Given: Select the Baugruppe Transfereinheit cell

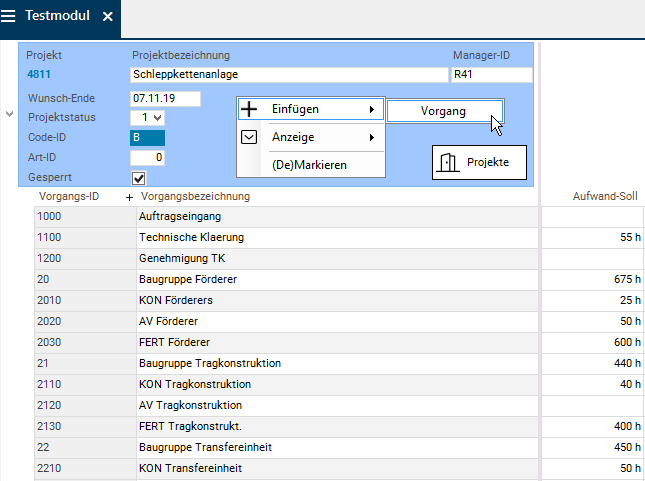Looking at the screenshot, I should coord(337,447).
